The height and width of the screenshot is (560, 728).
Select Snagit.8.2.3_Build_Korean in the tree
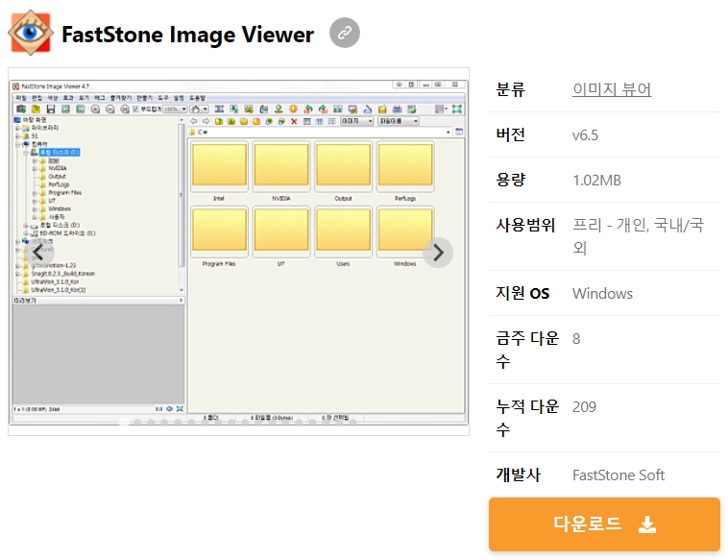coord(62,274)
